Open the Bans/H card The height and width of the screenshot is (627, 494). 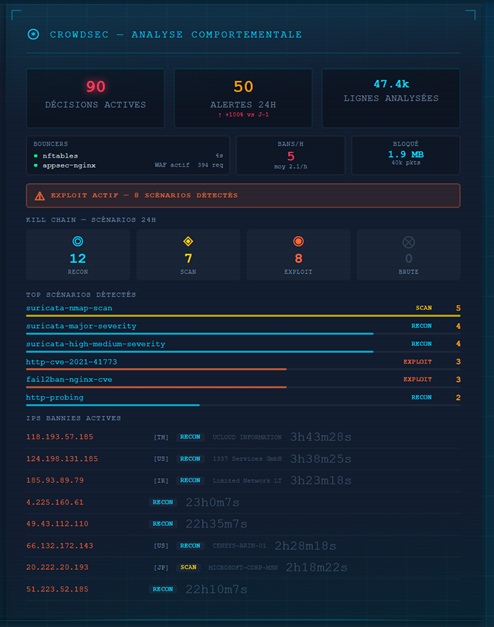(290, 155)
